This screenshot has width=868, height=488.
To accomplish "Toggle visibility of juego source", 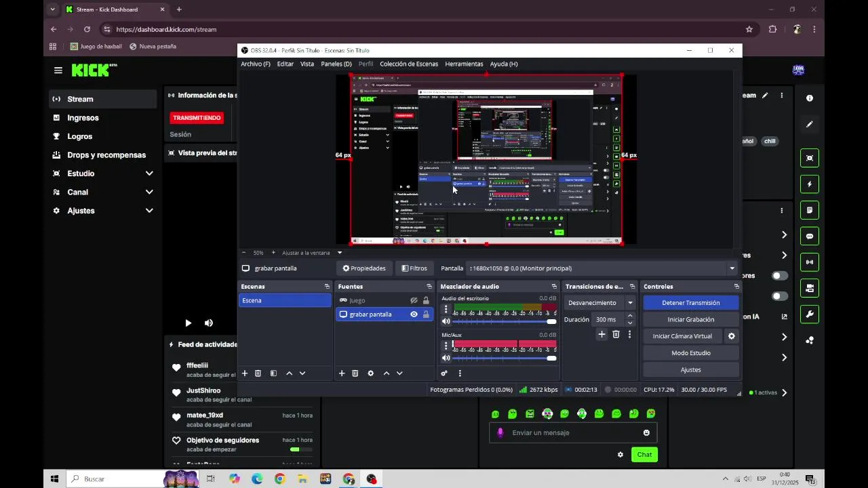I will [414, 300].
